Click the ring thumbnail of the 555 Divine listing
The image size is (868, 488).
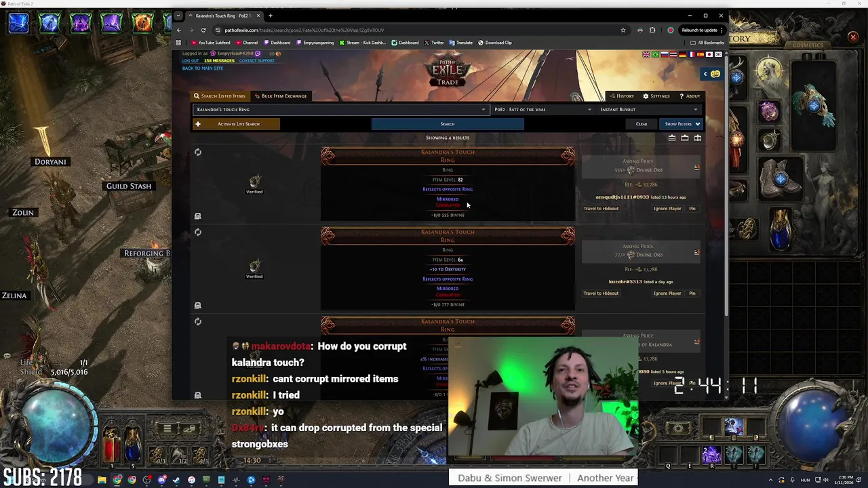coord(254,181)
